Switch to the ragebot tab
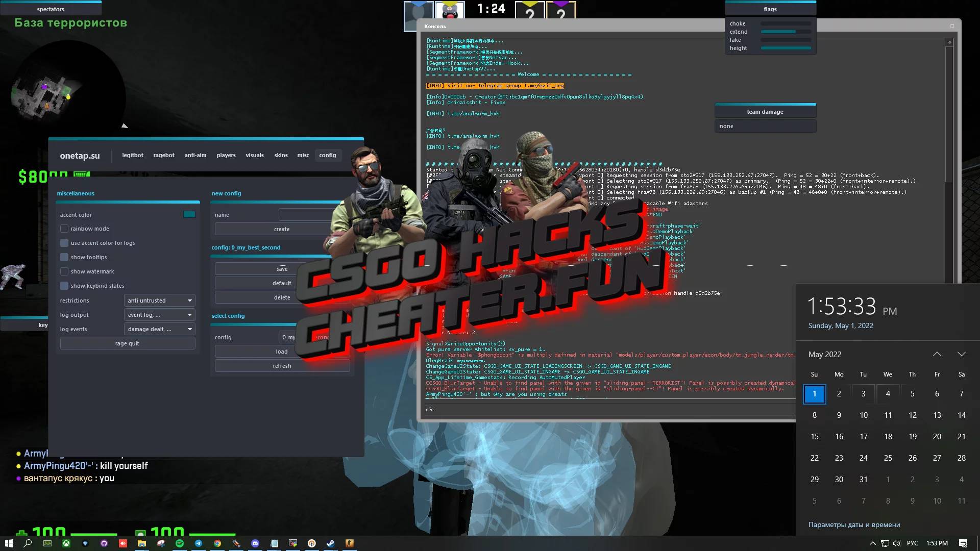This screenshot has width=980, height=551. pyautogui.click(x=164, y=155)
